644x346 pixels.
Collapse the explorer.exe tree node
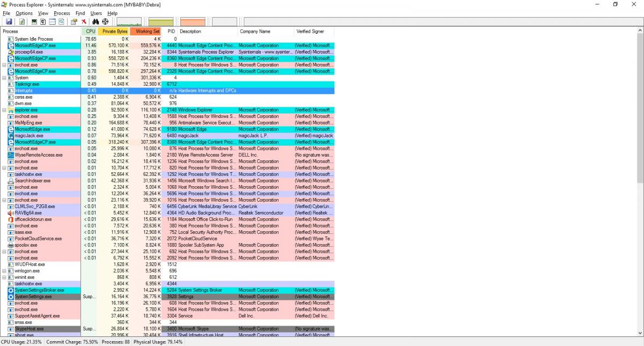(x=4, y=110)
